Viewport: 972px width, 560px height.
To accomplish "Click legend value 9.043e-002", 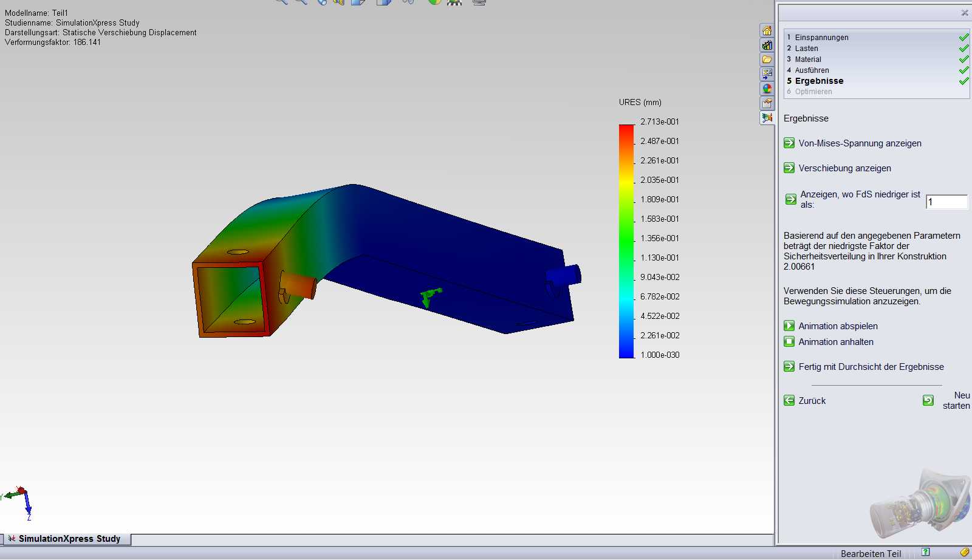I will click(660, 277).
